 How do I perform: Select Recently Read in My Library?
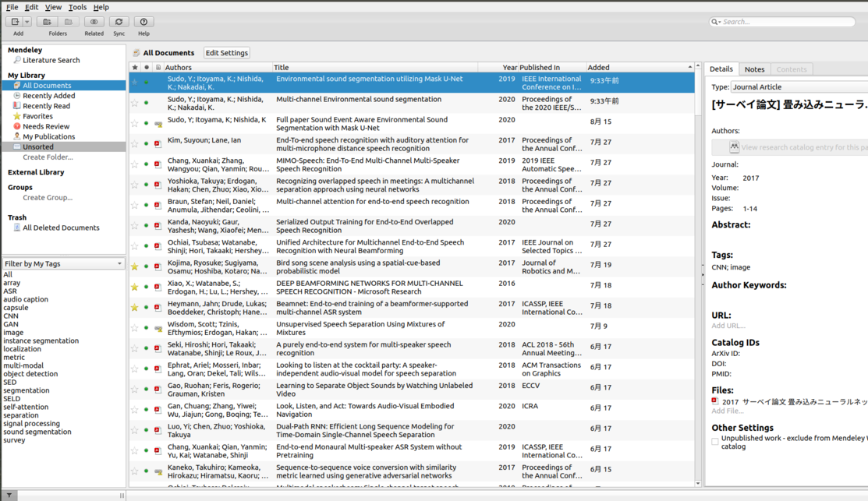[x=46, y=106]
